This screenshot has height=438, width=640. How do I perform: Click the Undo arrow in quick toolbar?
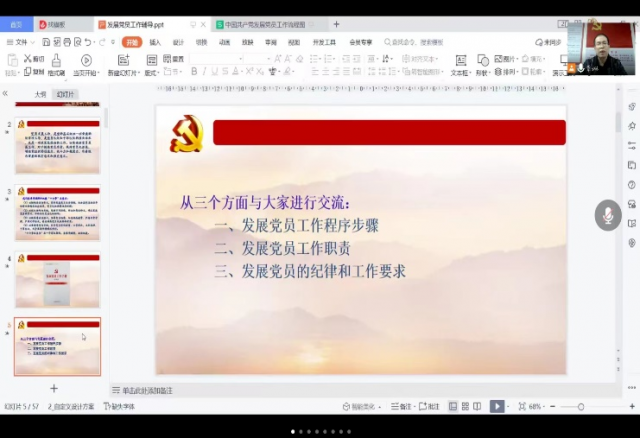click(x=88, y=42)
